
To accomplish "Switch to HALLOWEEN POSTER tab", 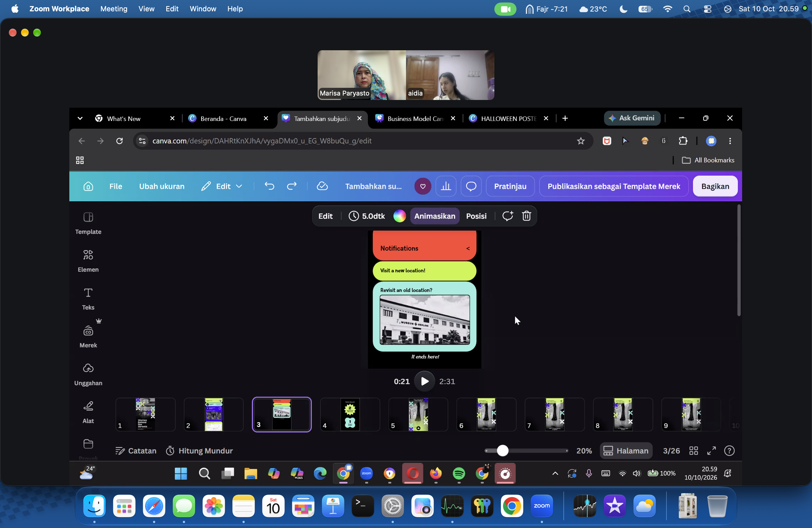I will coord(508,118).
